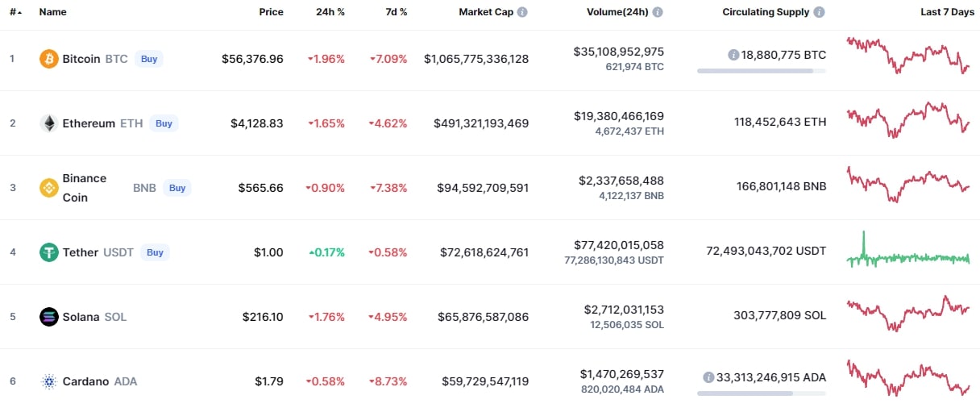The image size is (980, 412).
Task: Click the Market Cap info icon
Action: pos(522,12)
